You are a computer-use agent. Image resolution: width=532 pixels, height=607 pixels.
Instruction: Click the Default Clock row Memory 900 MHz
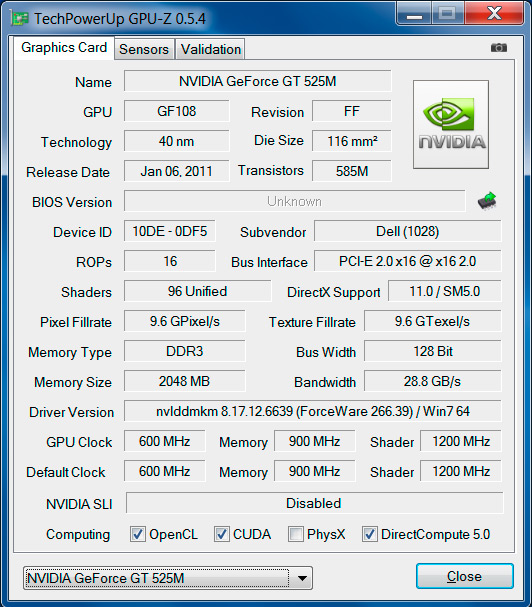point(314,471)
